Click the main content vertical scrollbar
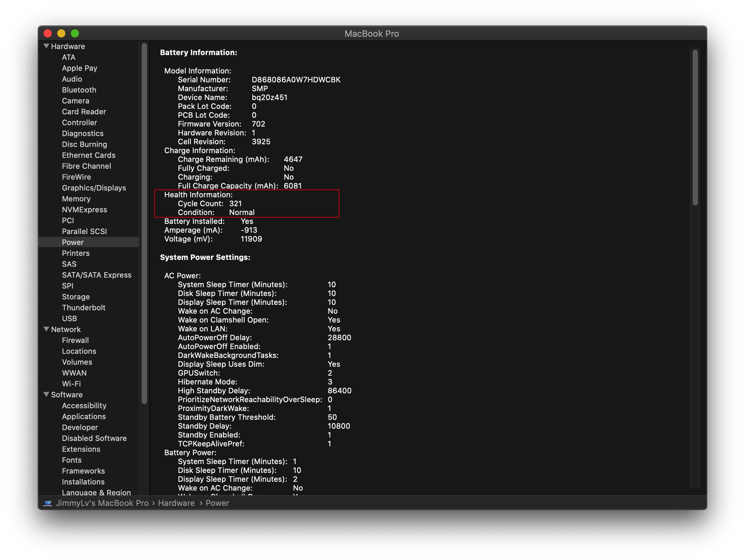The image size is (745, 560). point(695,128)
